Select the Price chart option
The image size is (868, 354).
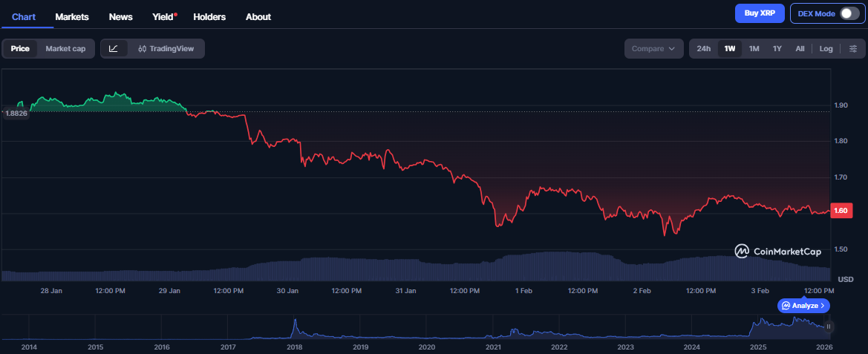[20, 49]
